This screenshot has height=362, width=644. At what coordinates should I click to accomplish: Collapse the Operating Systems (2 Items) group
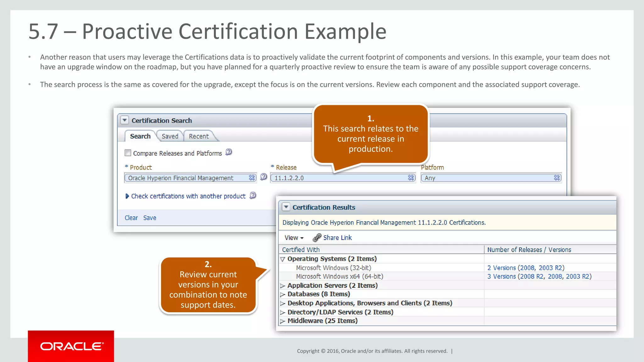pos(282,259)
